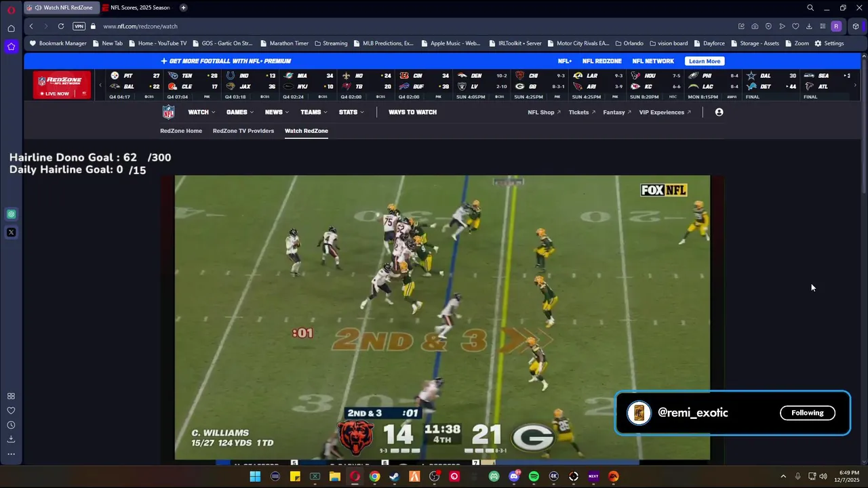
Task: Open the Easy Setup menu icon
Action: coord(823,26)
